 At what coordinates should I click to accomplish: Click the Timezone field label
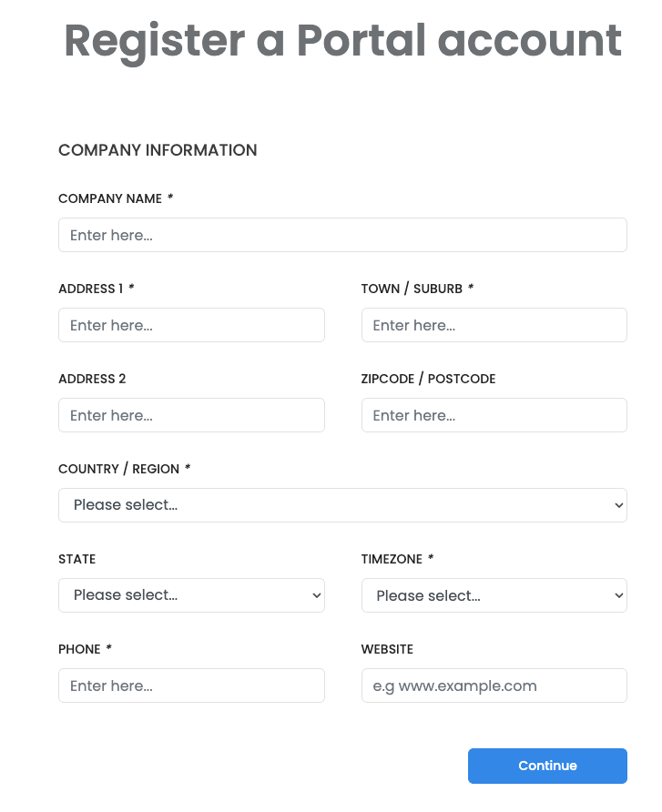[x=392, y=559]
